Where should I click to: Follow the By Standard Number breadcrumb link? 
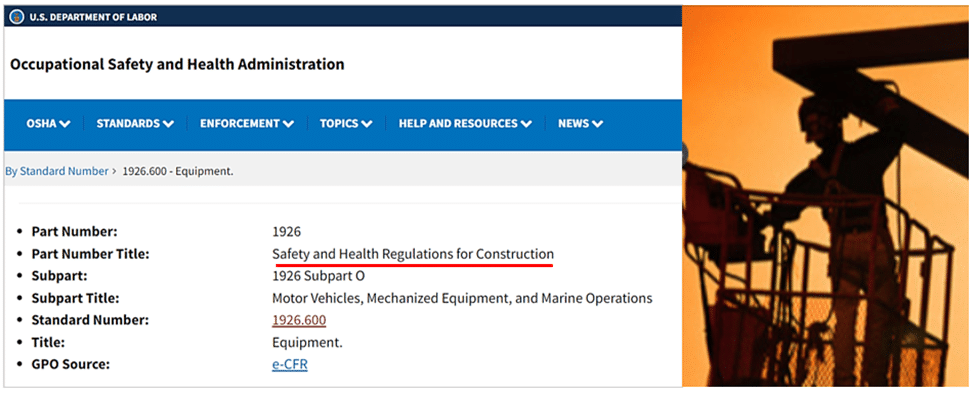tap(57, 171)
